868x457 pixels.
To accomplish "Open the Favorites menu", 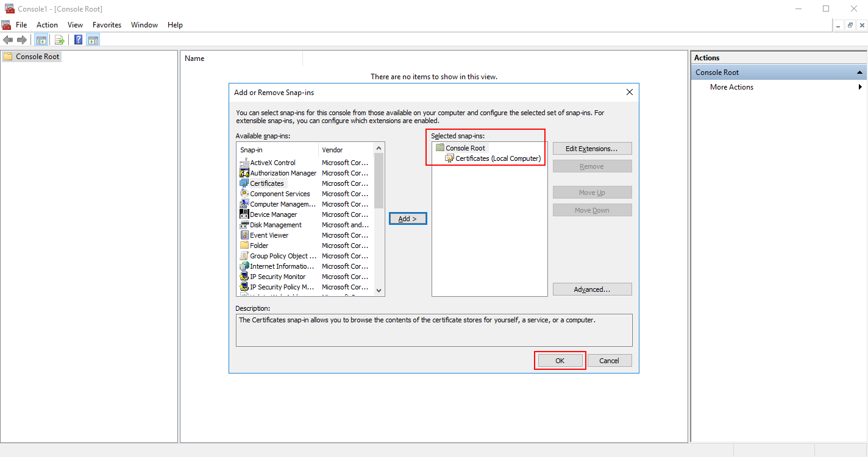I will pyautogui.click(x=107, y=24).
